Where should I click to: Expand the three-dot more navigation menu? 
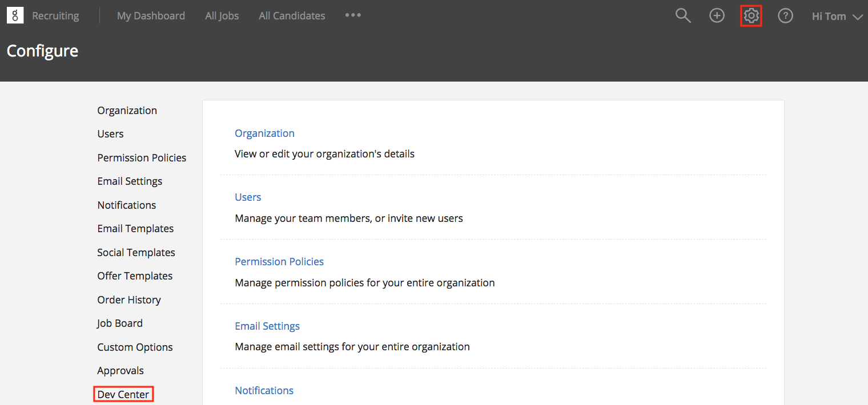(353, 15)
